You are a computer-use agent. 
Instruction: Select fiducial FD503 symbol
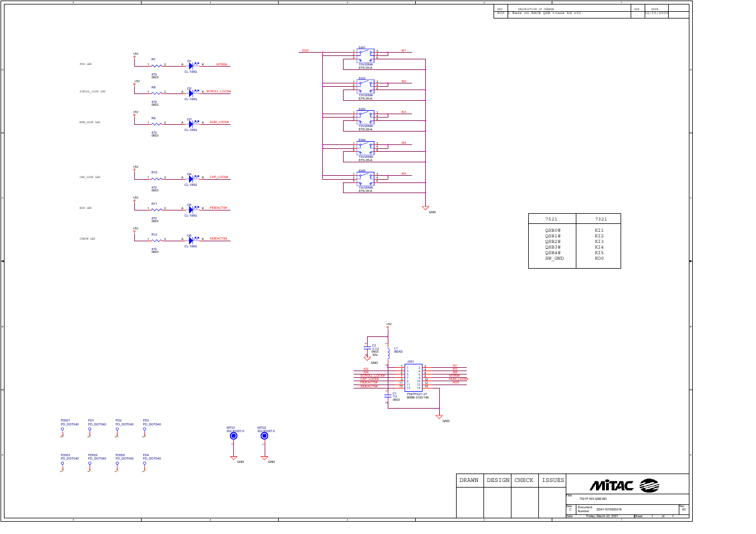coord(63,466)
